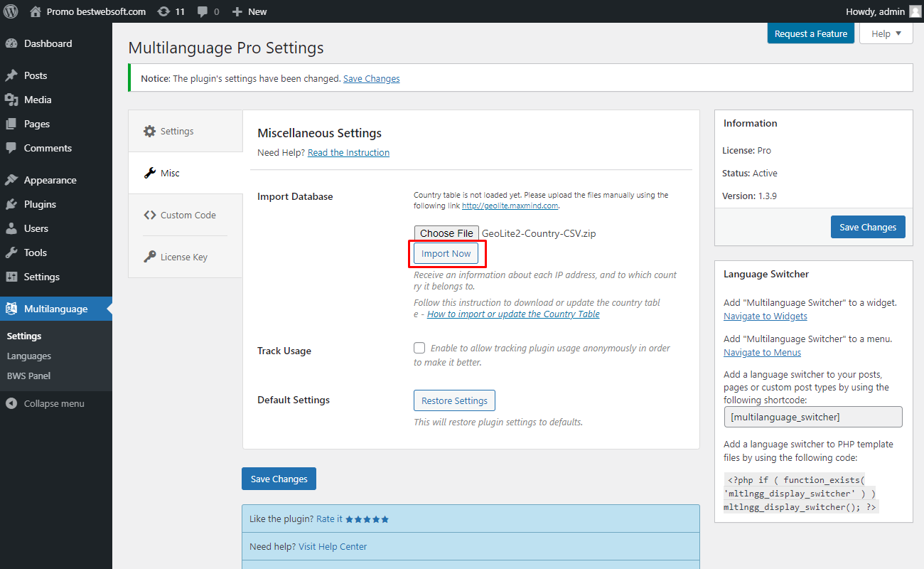Viewport: 924px width, 569px height.
Task: Select the Misc tab
Action: coord(186,173)
